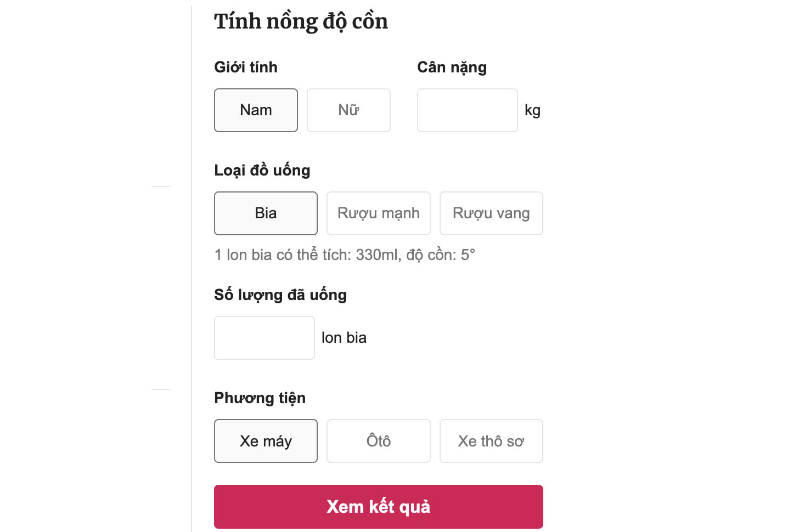799x532 pixels.
Task: Switch drink type to strong liquor
Action: click(x=378, y=213)
